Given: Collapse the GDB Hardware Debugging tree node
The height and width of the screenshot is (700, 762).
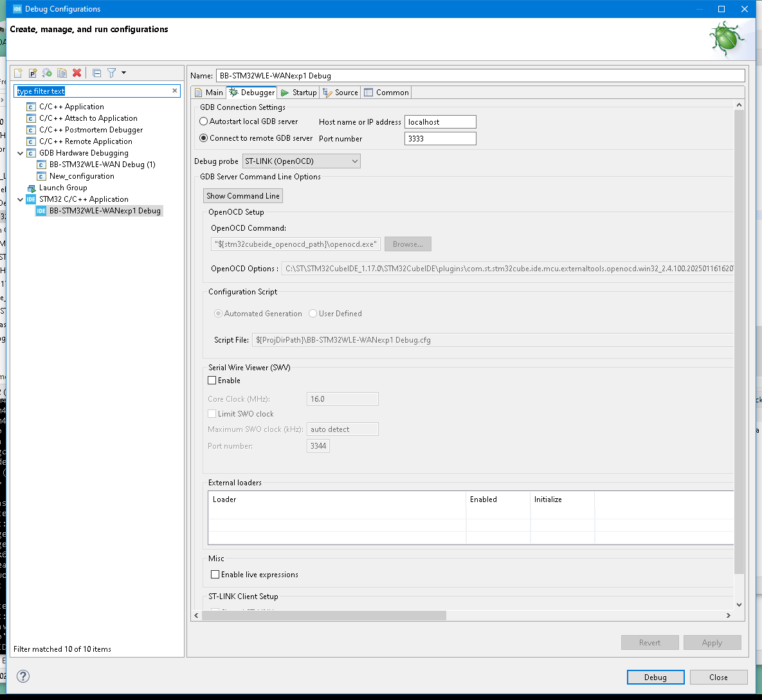Looking at the screenshot, I should (x=21, y=153).
